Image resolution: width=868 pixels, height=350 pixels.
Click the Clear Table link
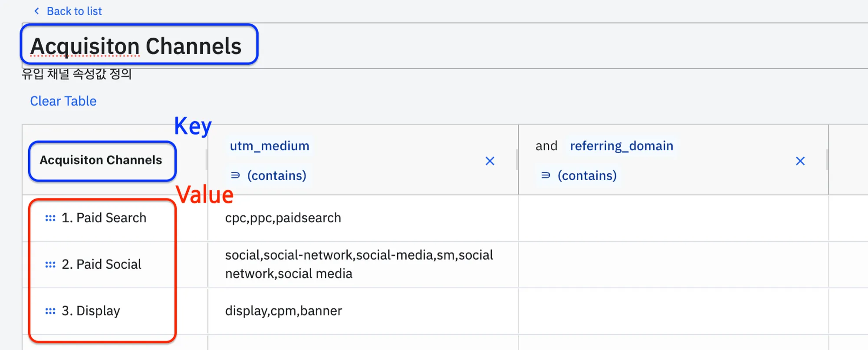point(63,101)
